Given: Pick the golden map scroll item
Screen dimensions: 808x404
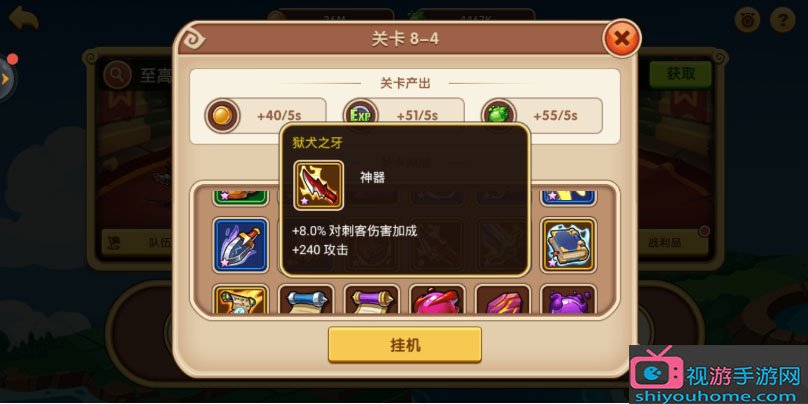Looking at the screenshot, I should pos(240,300).
